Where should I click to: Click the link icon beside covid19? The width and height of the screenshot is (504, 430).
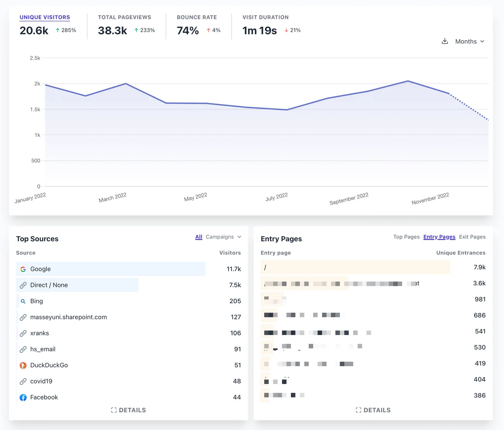(x=23, y=381)
